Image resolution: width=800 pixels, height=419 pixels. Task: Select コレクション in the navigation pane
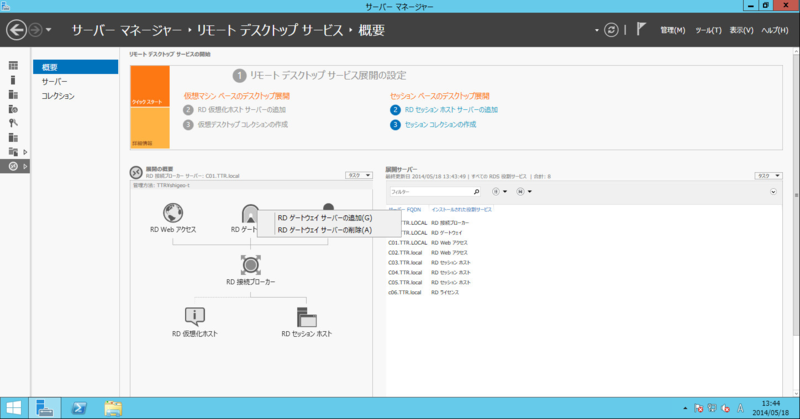76,96
